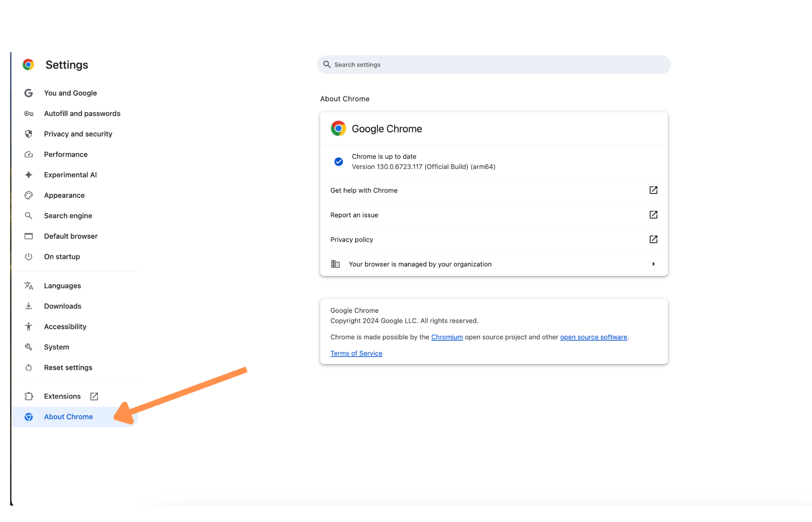The height and width of the screenshot is (522, 812).
Task: Open You and Google settings
Action: 71,93
